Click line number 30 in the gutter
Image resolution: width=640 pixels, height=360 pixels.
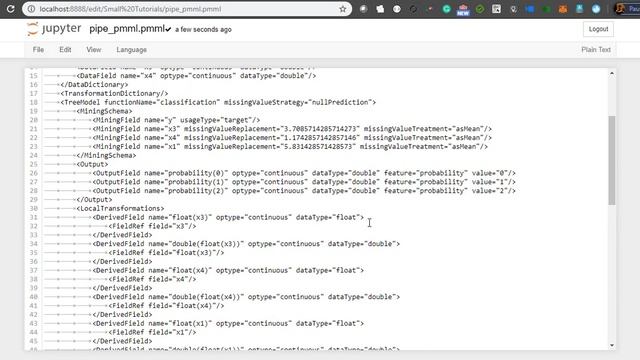pyautogui.click(x=33, y=208)
